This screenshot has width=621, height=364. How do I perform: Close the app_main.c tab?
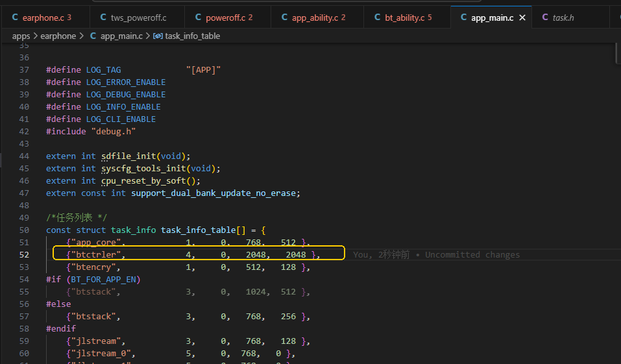coord(522,18)
